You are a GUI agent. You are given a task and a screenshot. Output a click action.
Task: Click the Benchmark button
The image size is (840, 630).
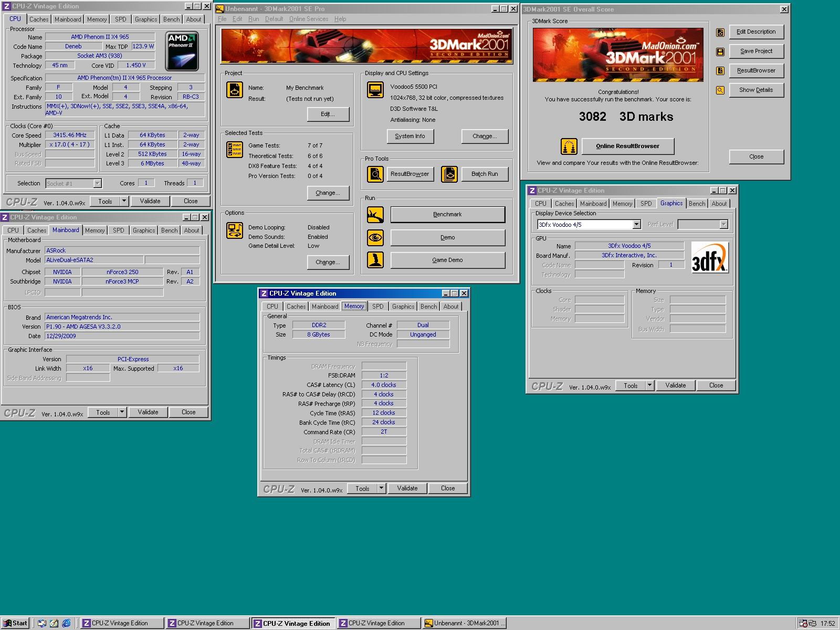[x=448, y=214]
